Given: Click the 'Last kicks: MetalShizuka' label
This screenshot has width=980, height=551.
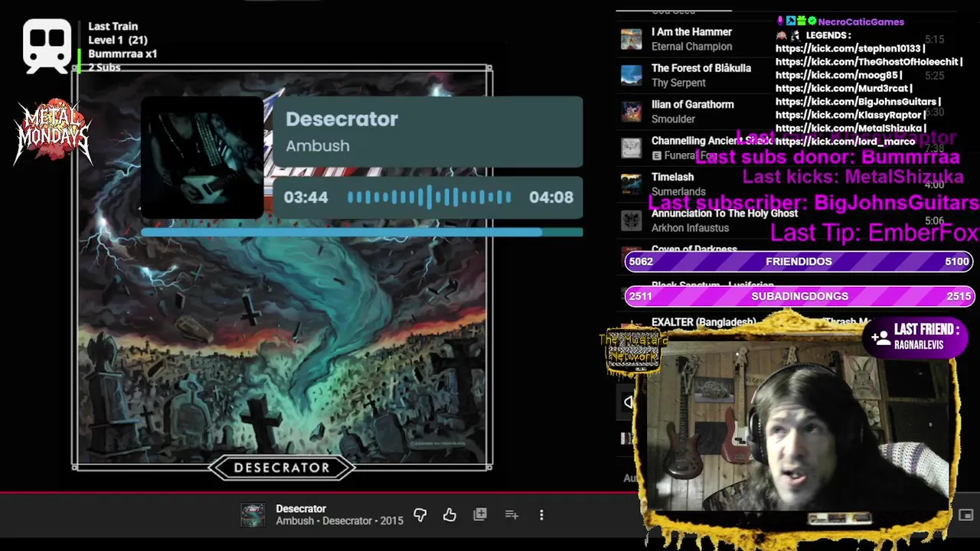Looking at the screenshot, I should (853, 178).
